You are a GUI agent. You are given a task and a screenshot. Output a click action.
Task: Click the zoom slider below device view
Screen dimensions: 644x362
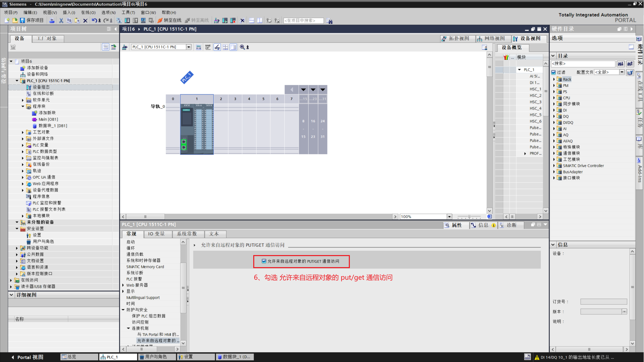[x=470, y=217]
